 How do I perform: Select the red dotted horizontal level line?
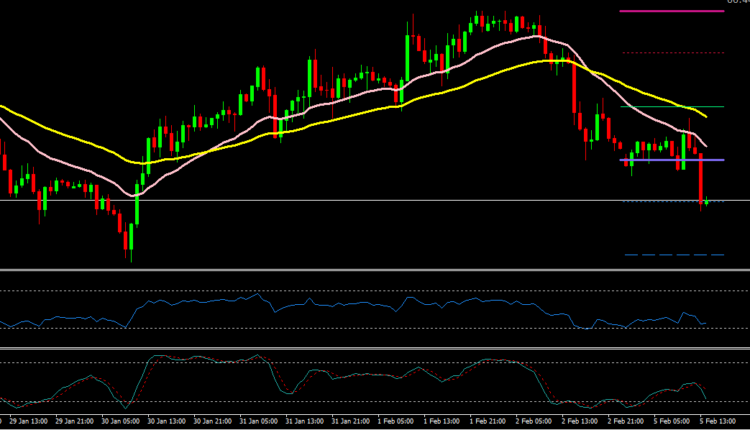click(x=671, y=50)
